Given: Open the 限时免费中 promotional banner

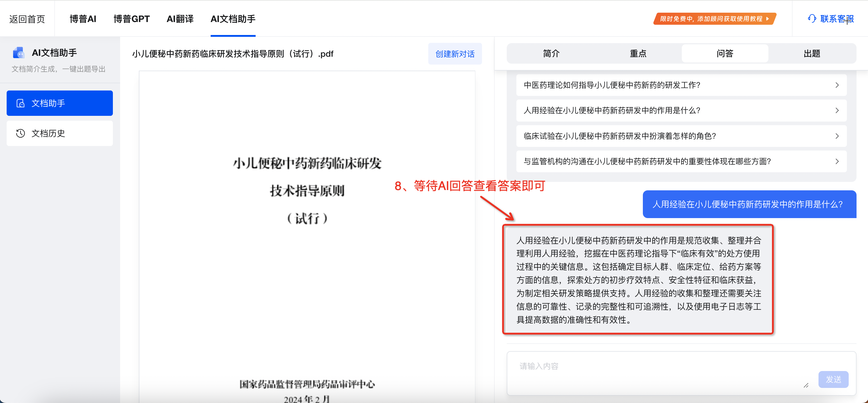Looking at the screenshot, I should [x=715, y=19].
